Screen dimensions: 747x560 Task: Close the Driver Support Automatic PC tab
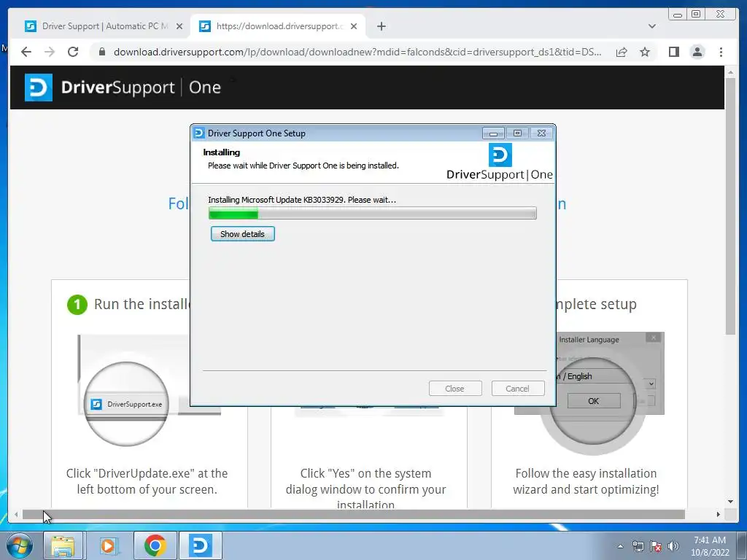(x=179, y=26)
